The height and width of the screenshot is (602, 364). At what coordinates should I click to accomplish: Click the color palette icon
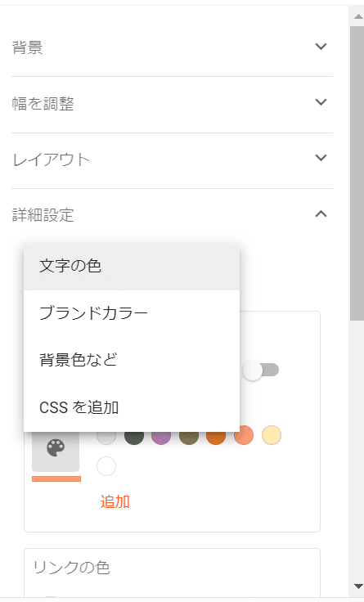pyautogui.click(x=56, y=448)
